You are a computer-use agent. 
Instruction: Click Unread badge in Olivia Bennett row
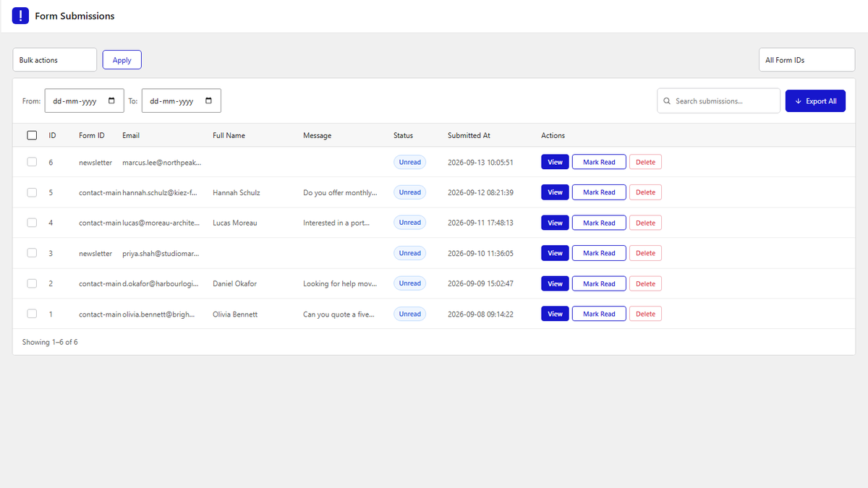pyautogui.click(x=409, y=314)
